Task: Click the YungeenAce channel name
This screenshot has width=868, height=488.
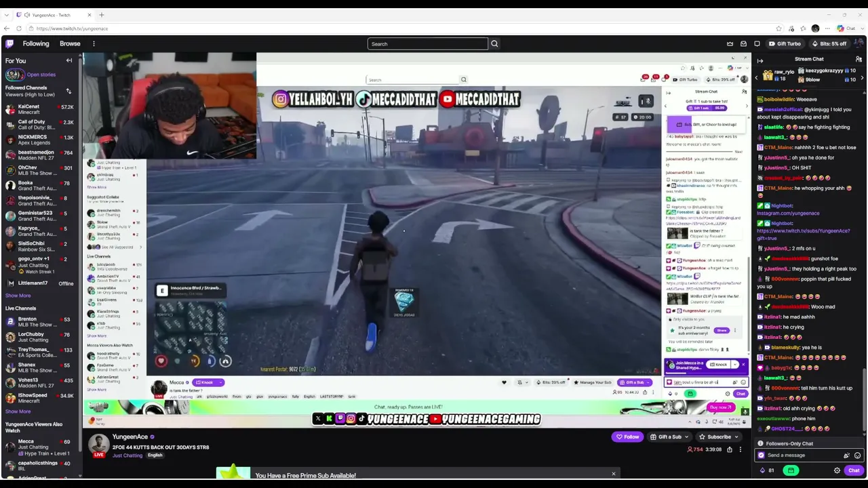Action: [x=130, y=437]
